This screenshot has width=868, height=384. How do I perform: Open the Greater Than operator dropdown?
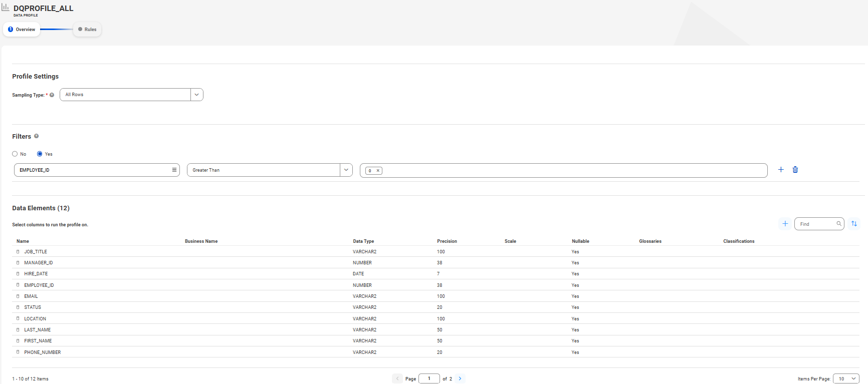[x=346, y=170]
